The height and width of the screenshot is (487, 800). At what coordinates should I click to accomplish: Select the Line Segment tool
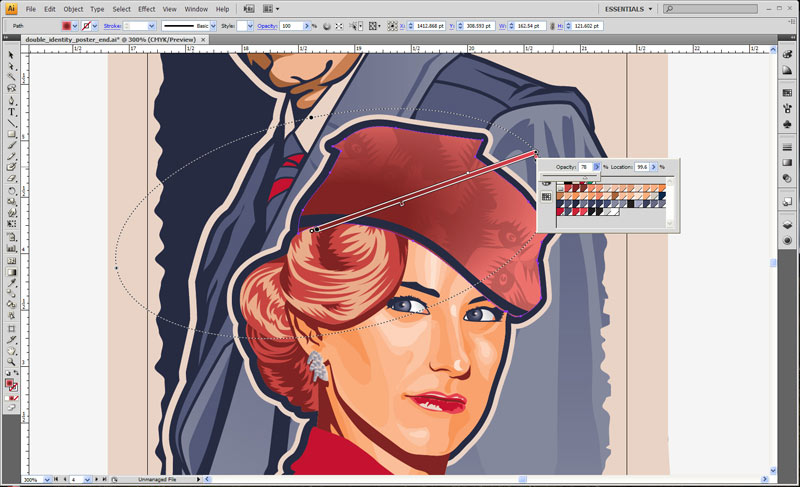(11, 123)
